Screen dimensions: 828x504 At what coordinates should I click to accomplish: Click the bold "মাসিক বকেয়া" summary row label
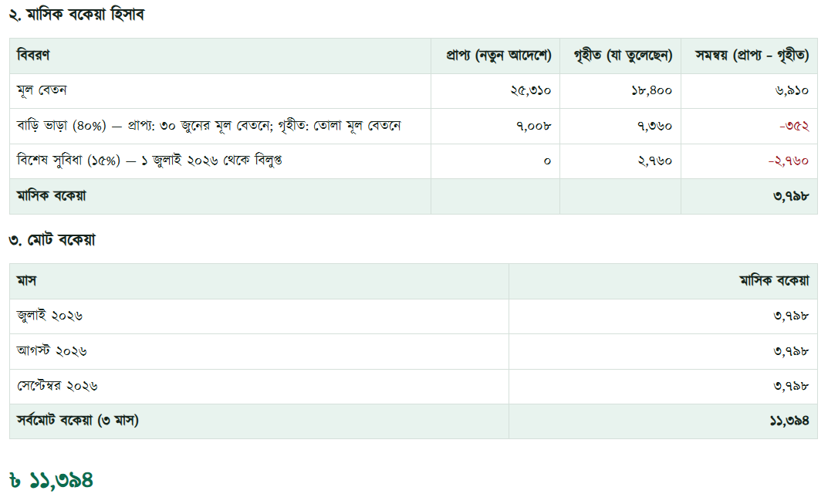click(51, 196)
